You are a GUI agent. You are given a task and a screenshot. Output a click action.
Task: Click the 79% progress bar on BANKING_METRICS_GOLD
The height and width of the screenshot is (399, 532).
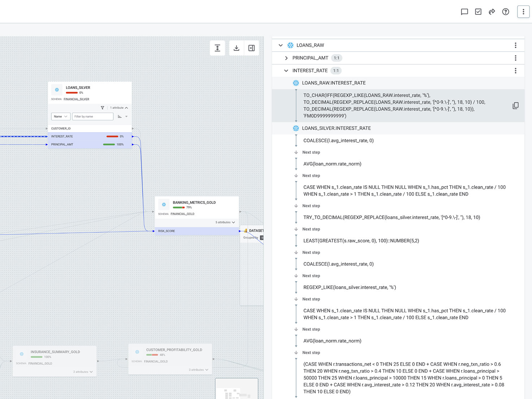click(179, 207)
